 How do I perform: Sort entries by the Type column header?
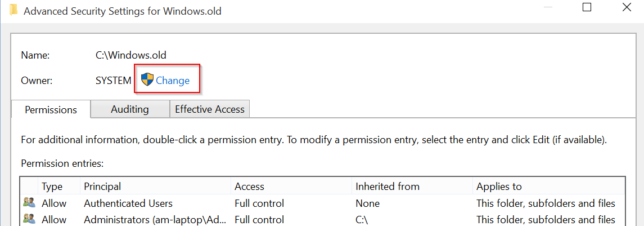click(x=52, y=187)
